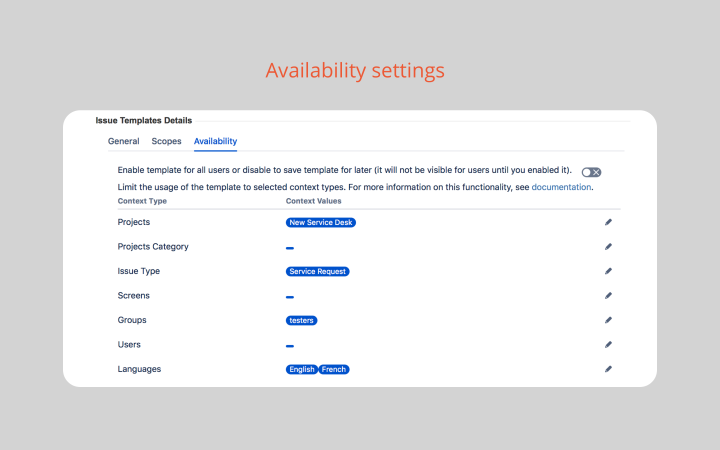Click the edit pencil for Projects row
The image size is (720, 450).
tap(608, 222)
